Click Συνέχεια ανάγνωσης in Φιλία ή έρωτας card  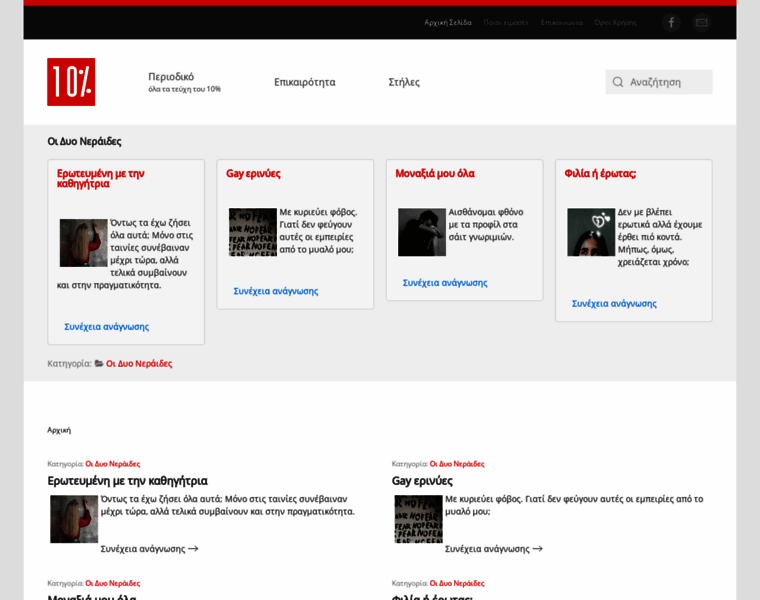[614, 303]
